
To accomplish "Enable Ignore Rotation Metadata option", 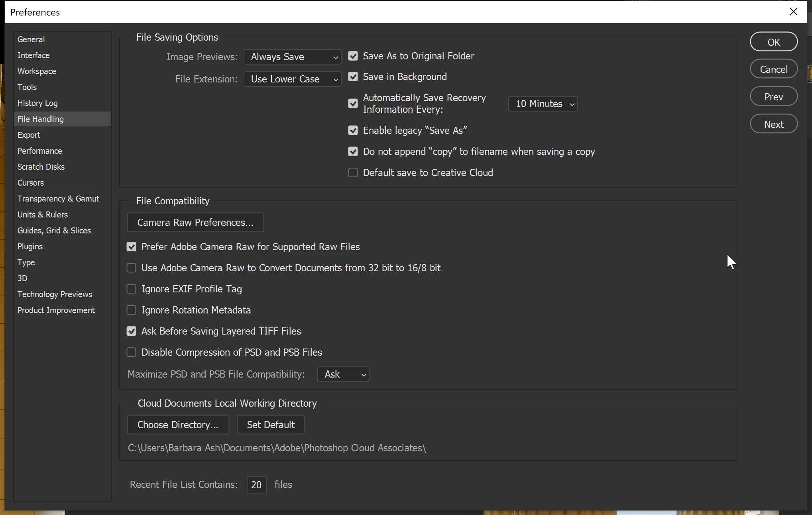I will (131, 310).
